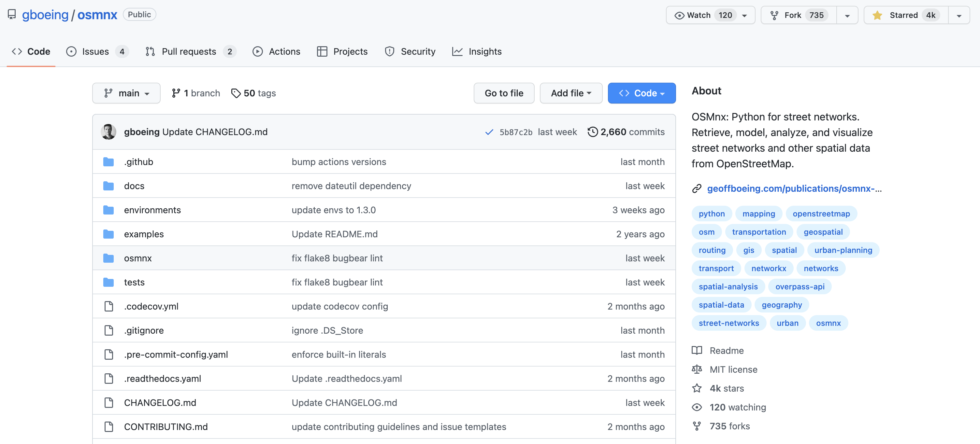The image size is (980, 444).
Task: Open 'enforce built-in literals' commit message
Action: click(x=339, y=354)
